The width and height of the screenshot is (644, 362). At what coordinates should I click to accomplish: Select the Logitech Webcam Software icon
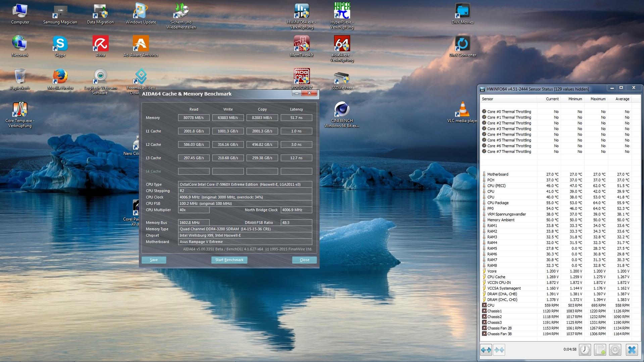[x=100, y=82]
